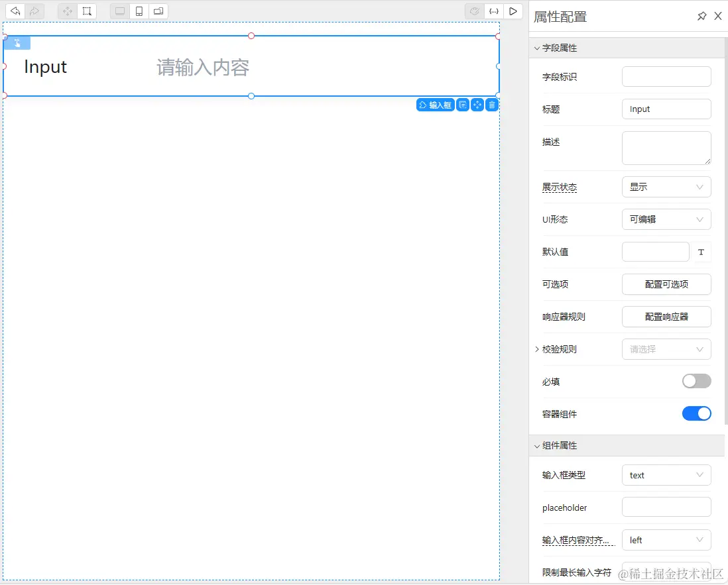
Task: Copy the 输入框 component using copy icon
Action: click(x=462, y=104)
